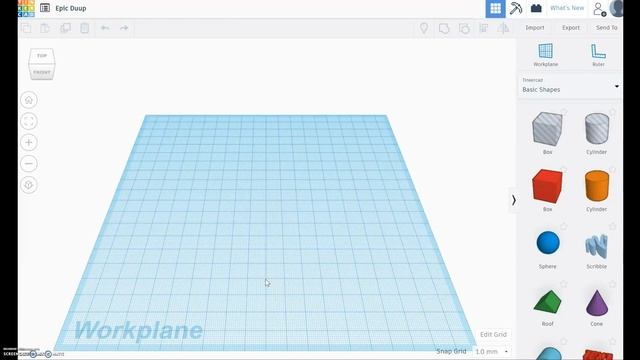Viewport: 640px width, 360px height.
Task: Zoom out with the minus button
Action: coord(29,164)
